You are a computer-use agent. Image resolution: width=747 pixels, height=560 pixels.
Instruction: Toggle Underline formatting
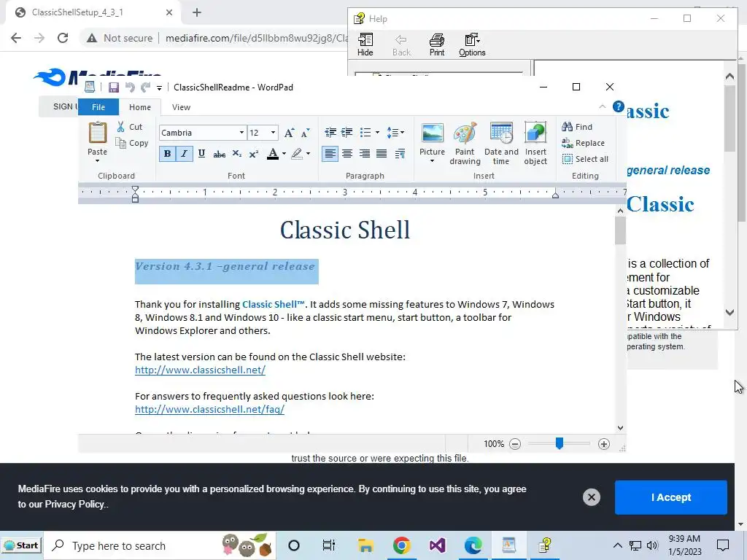201,153
